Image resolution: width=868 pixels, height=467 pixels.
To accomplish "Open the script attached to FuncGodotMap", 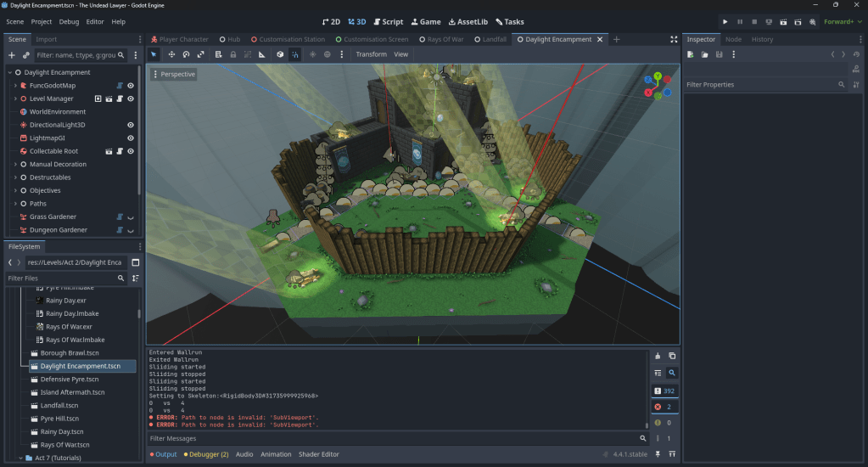I will [120, 86].
